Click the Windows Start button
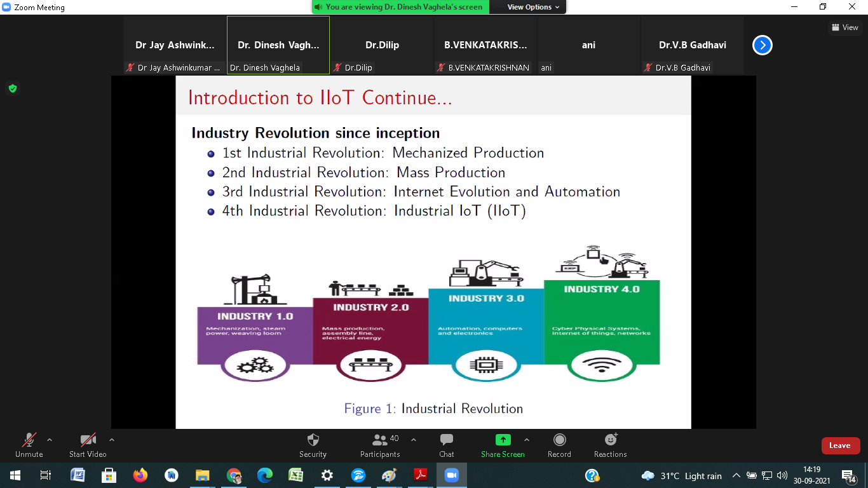 [x=15, y=475]
